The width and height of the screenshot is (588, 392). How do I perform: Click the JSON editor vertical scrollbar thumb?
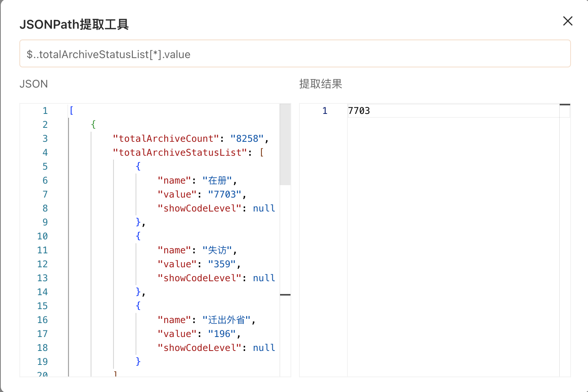click(x=285, y=144)
